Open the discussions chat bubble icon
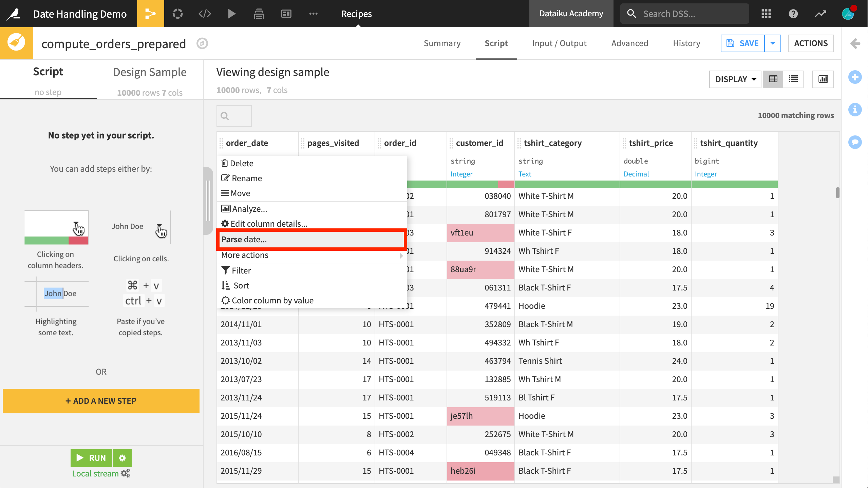The height and width of the screenshot is (488, 868). [x=855, y=142]
